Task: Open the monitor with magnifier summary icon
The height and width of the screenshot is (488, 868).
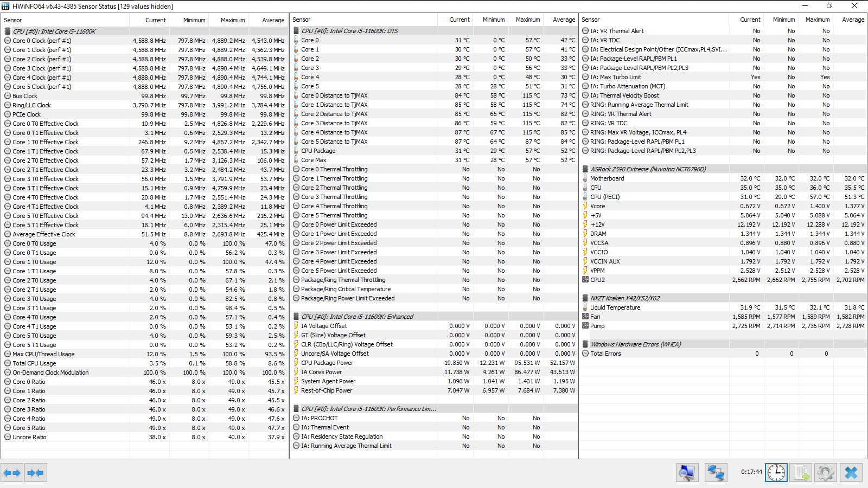Action: (687, 473)
